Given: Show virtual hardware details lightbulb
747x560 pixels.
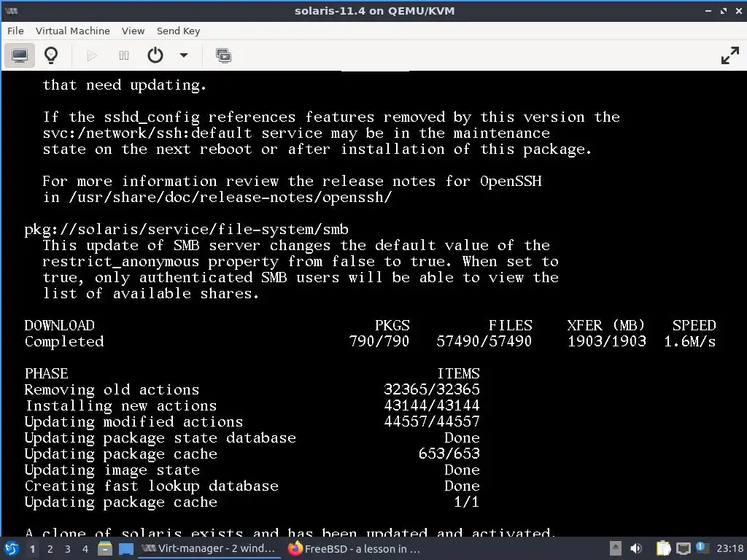Looking at the screenshot, I should (x=51, y=55).
